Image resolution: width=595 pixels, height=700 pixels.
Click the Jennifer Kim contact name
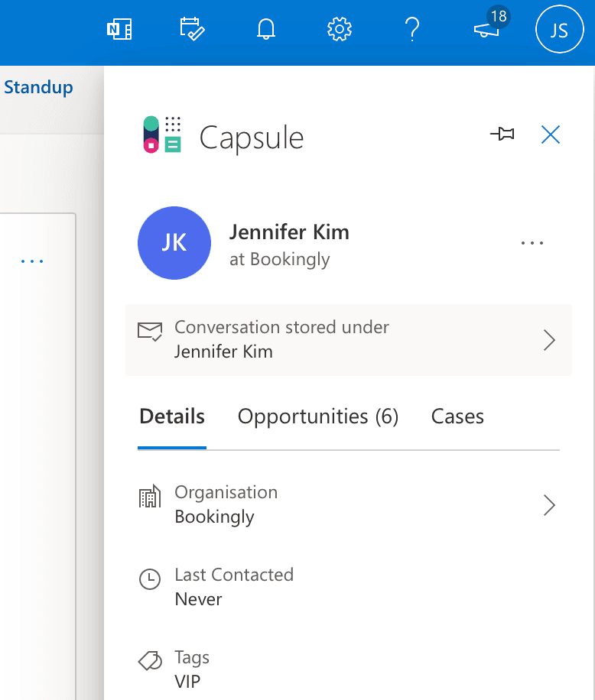289,232
